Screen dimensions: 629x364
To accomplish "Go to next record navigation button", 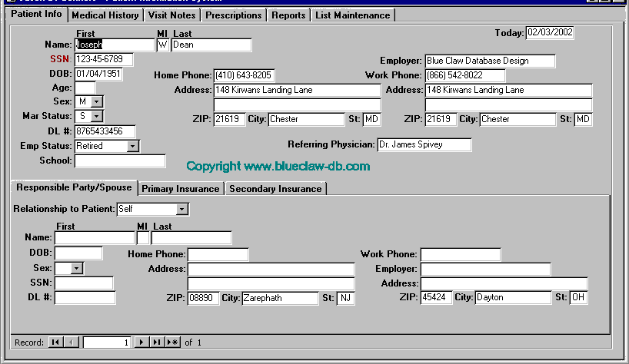I will pos(141,342).
